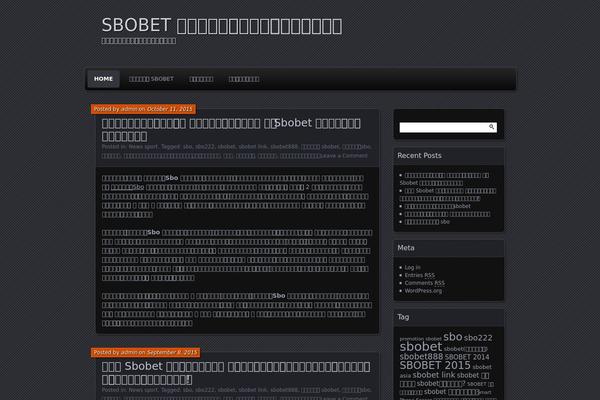Click the search magnifier icon
Viewport: 600px width, 400px height.
pos(491,127)
